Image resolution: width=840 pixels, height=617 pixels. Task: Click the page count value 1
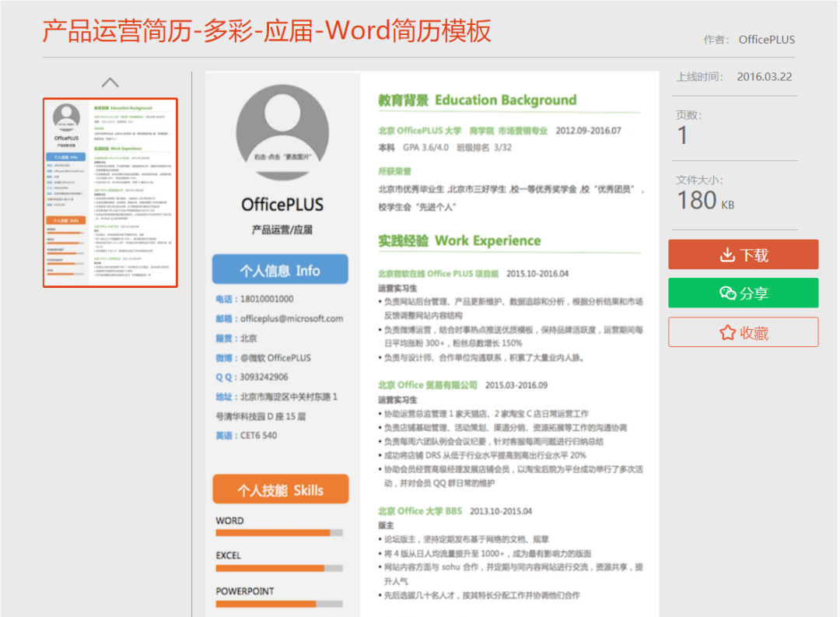tap(682, 135)
